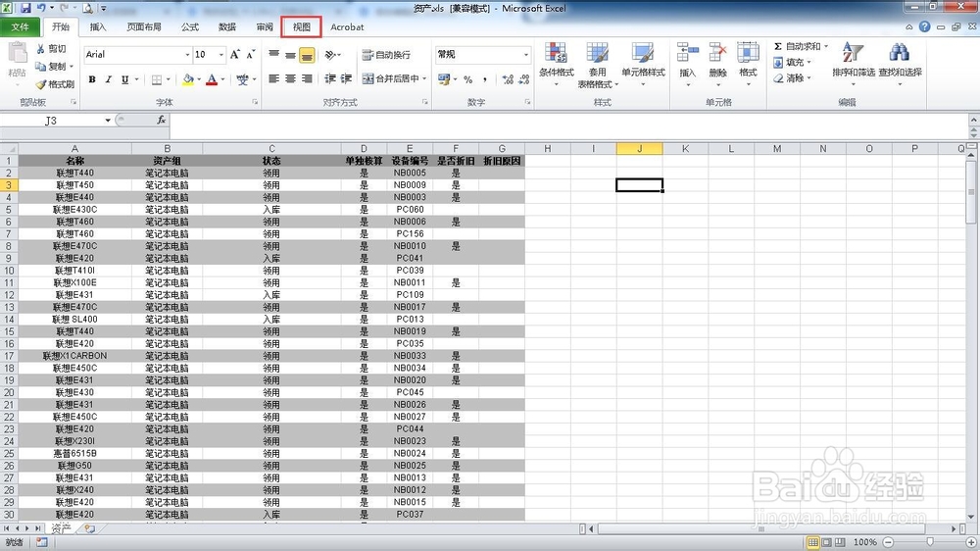Apply cell borders icon
980x551 pixels.
157,79
